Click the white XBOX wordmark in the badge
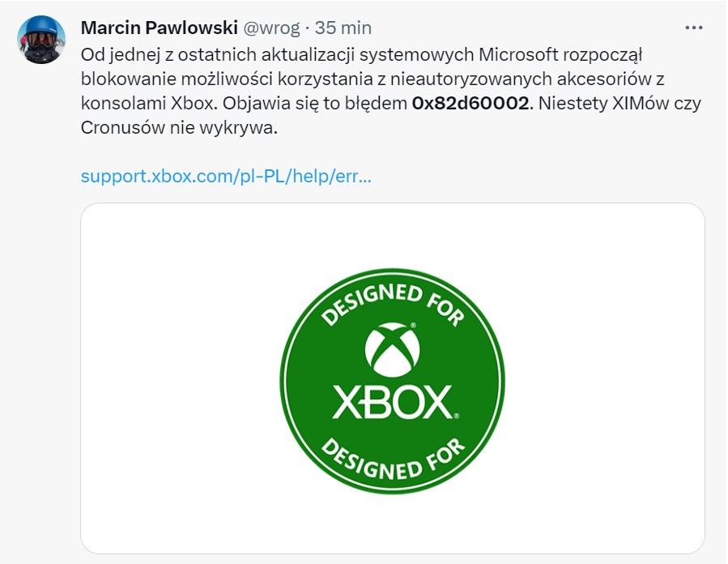The image size is (728, 564). tap(392, 403)
